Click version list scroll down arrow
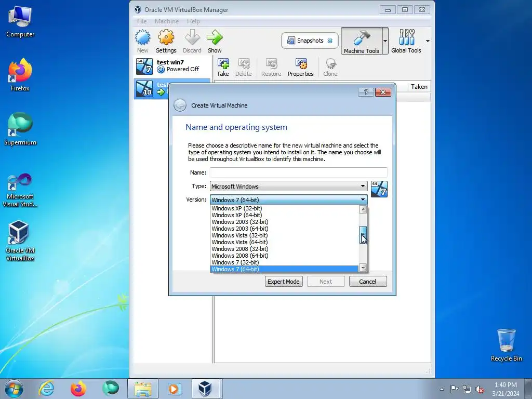This screenshot has width=532, height=399. pyautogui.click(x=363, y=268)
